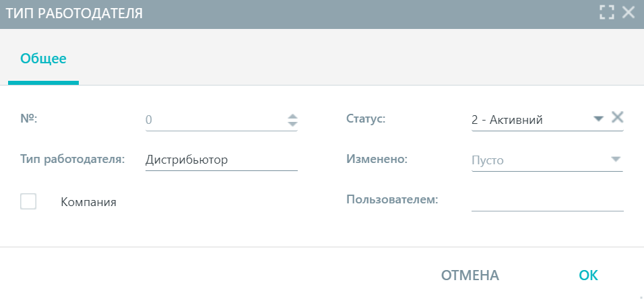Clear the Статус field with X icon
This screenshot has width=644, height=299.
[617, 118]
